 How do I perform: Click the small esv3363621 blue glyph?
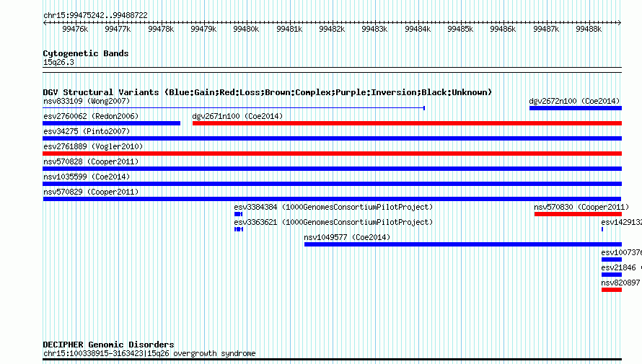point(239,229)
